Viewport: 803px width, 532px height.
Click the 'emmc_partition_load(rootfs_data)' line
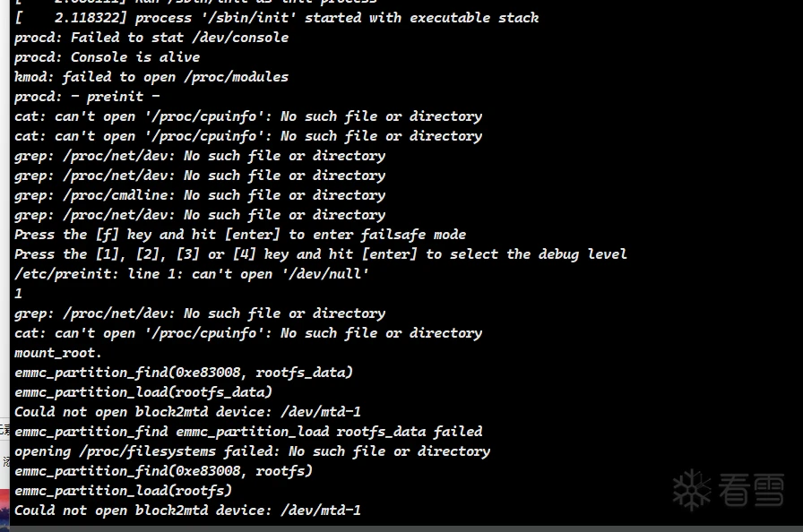pos(143,392)
